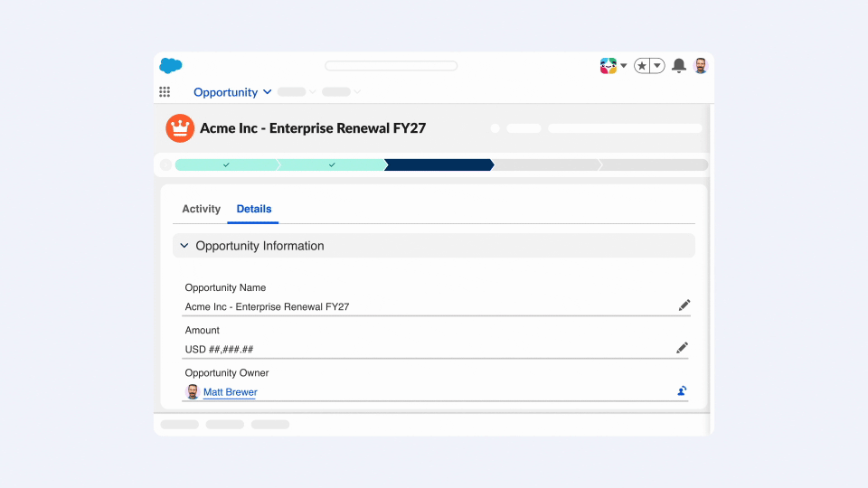Image resolution: width=868 pixels, height=488 pixels.
Task: Open the App Launcher grid icon
Action: coord(165,92)
